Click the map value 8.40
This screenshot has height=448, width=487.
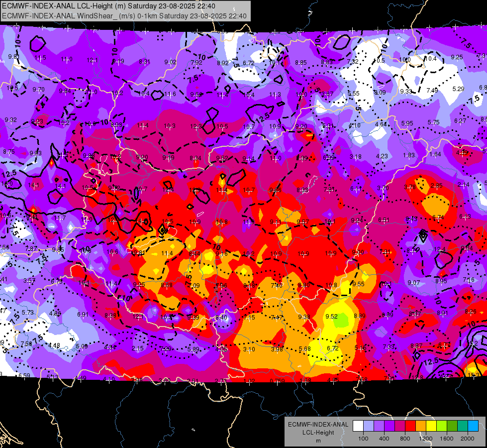pyautogui.click(x=221, y=318)
